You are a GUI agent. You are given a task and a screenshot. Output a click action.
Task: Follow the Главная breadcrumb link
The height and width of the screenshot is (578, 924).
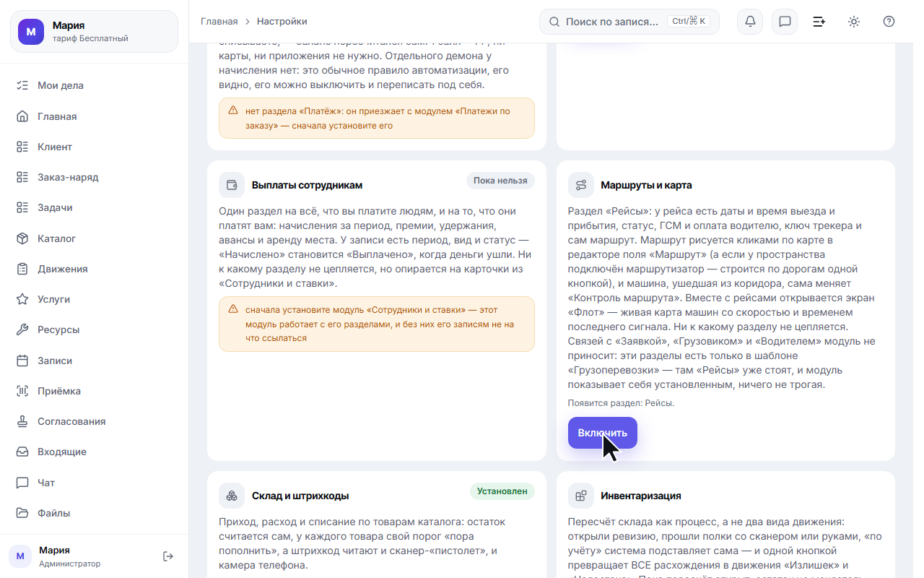(x=219, y=22)
